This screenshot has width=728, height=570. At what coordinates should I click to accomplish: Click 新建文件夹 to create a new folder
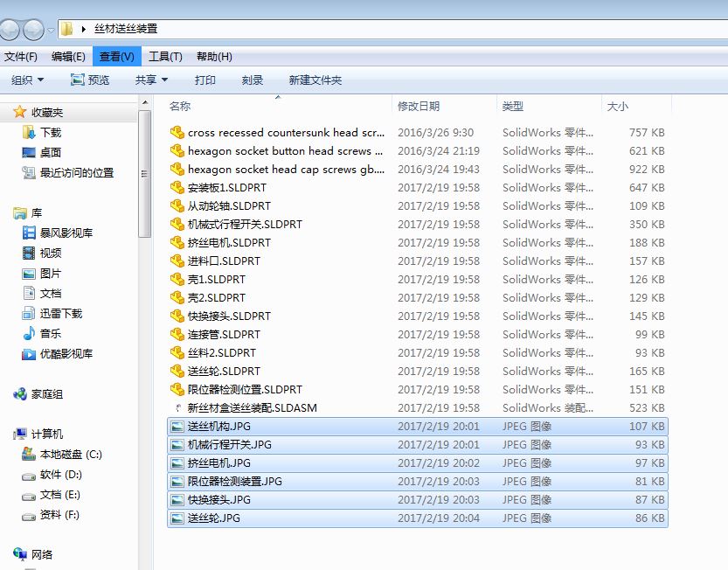click(x=315, y=80)
